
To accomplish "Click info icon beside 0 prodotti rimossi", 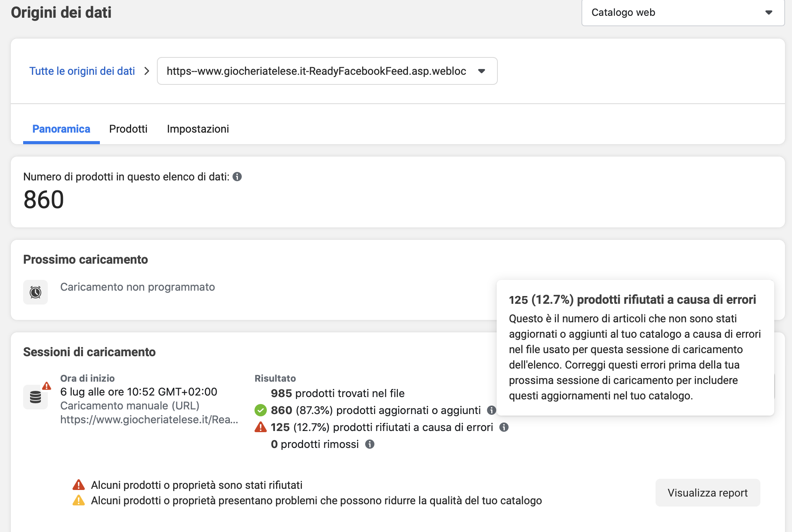I will (x=370, y=444).
